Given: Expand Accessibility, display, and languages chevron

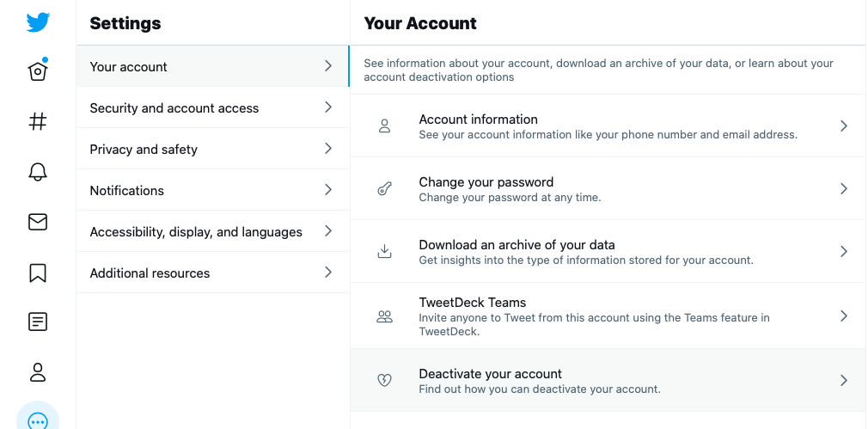Looking at the screenshot, I should 328,231.
